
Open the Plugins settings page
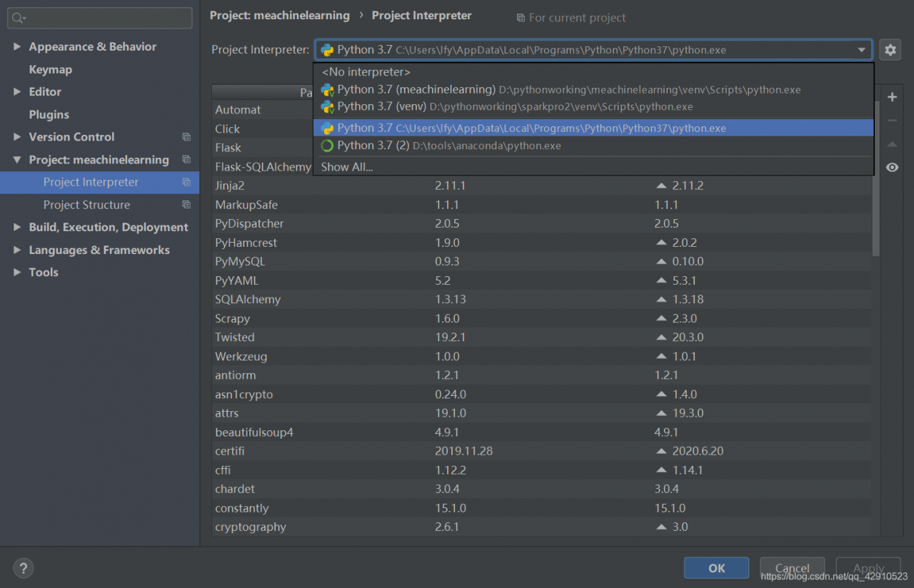49,115
